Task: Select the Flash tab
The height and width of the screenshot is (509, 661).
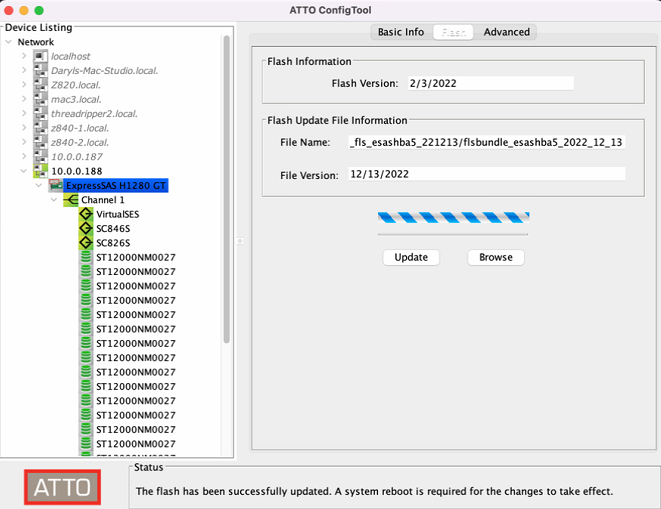Action: click(x=454, y=32)
